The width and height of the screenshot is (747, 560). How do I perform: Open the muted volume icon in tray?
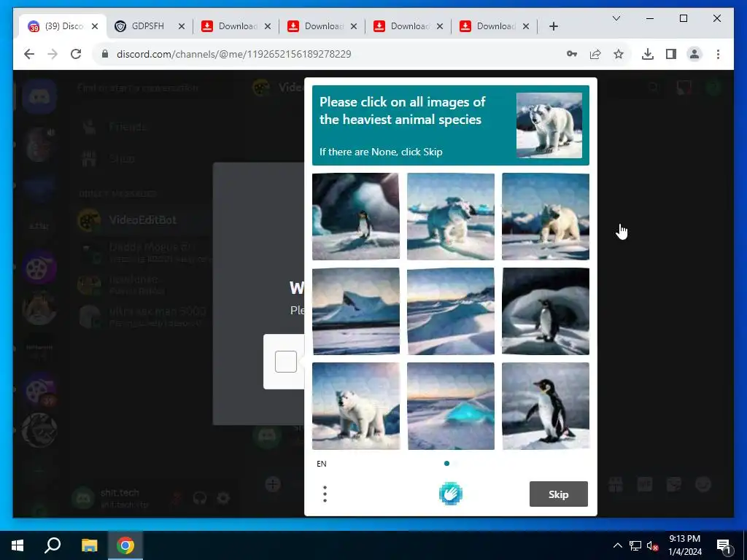(652, 545)
